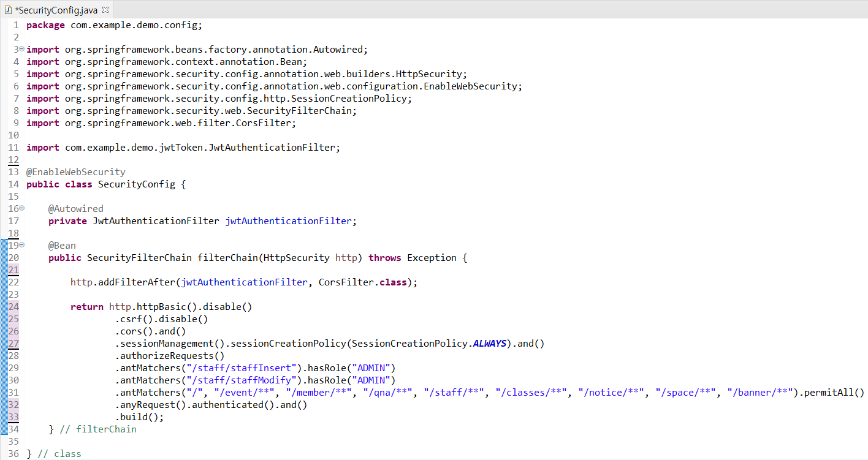Click the jwtAuthenticationFilter field name on line 17

(288, 221)
